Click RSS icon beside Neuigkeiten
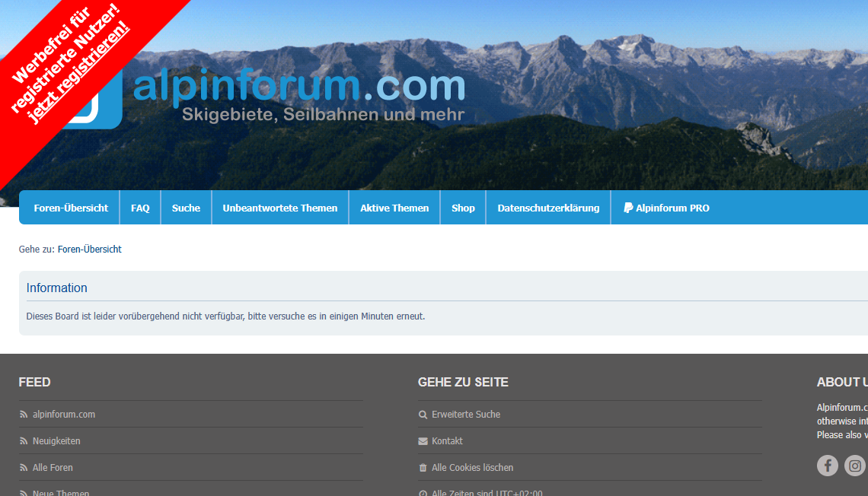Image resolution: width=868 pixels, height=496 pixels. (24, 441)
